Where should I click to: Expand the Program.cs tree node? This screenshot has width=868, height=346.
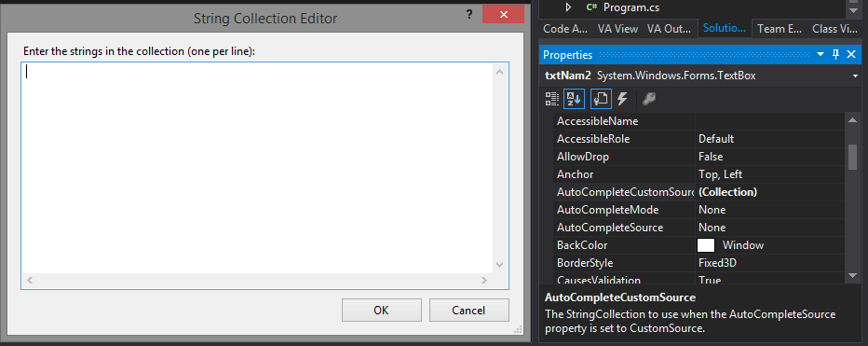point(568,7)
